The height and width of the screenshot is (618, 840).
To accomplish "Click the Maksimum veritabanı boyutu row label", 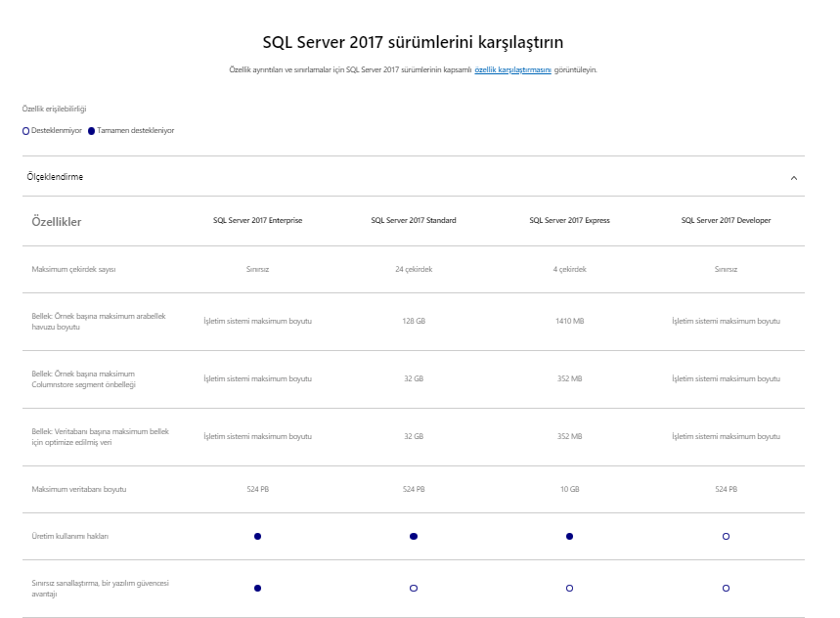I will (79, 490).
